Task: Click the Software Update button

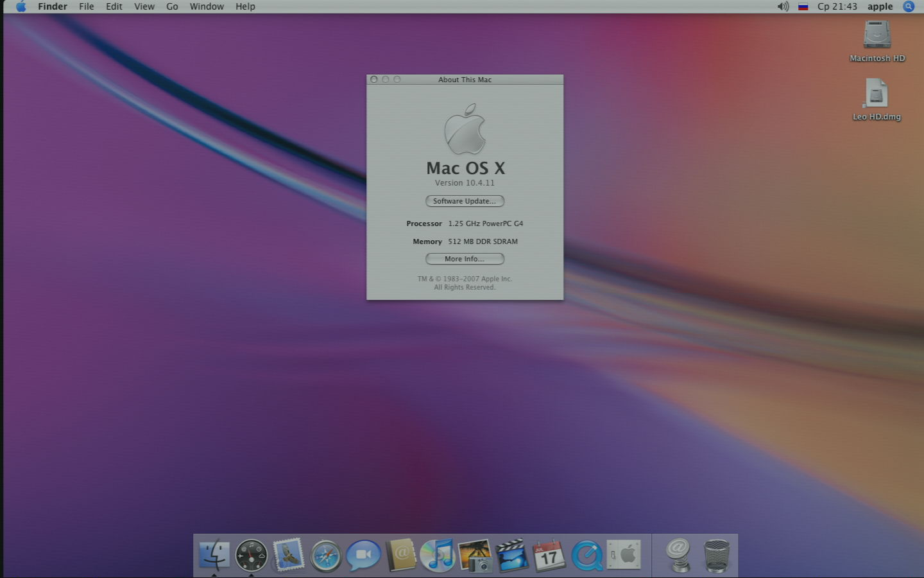Action: (465, 201)
